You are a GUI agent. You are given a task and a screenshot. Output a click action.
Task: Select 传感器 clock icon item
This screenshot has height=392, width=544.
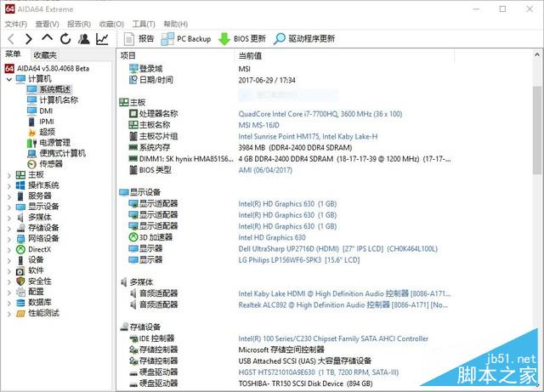pyautogui.click(x=32, y=164)
